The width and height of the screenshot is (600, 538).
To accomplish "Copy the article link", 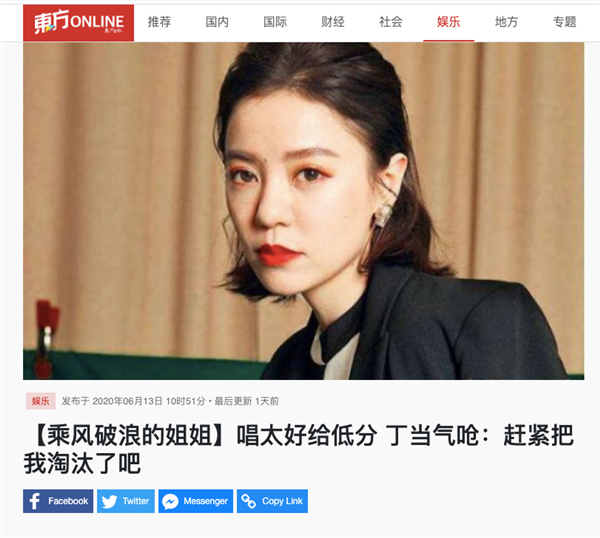I will (272, 501).
